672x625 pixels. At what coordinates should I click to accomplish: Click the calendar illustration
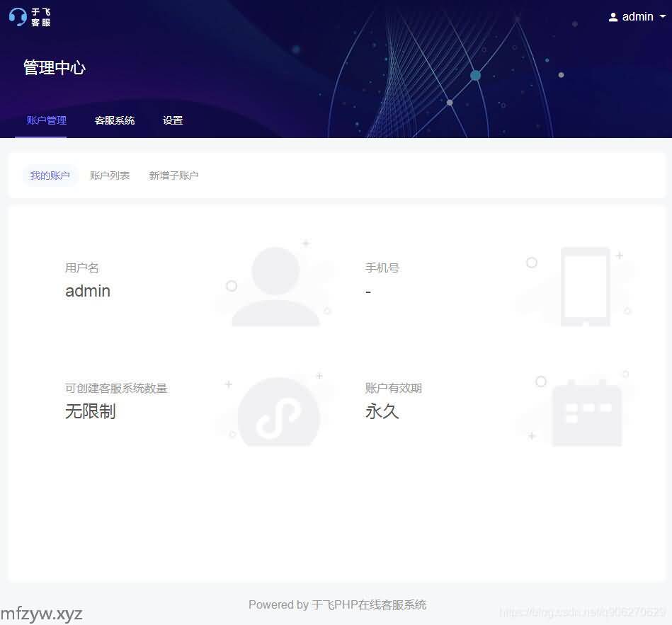click(x=586, y=414)
